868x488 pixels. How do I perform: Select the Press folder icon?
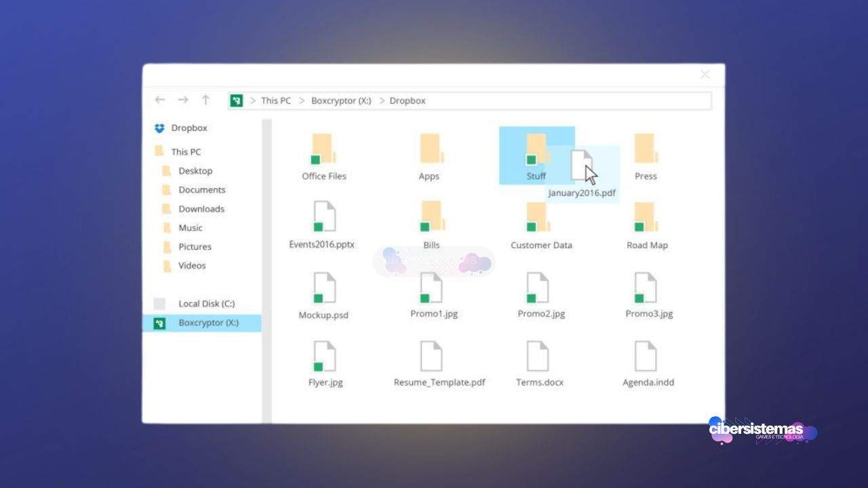(645, 148)
